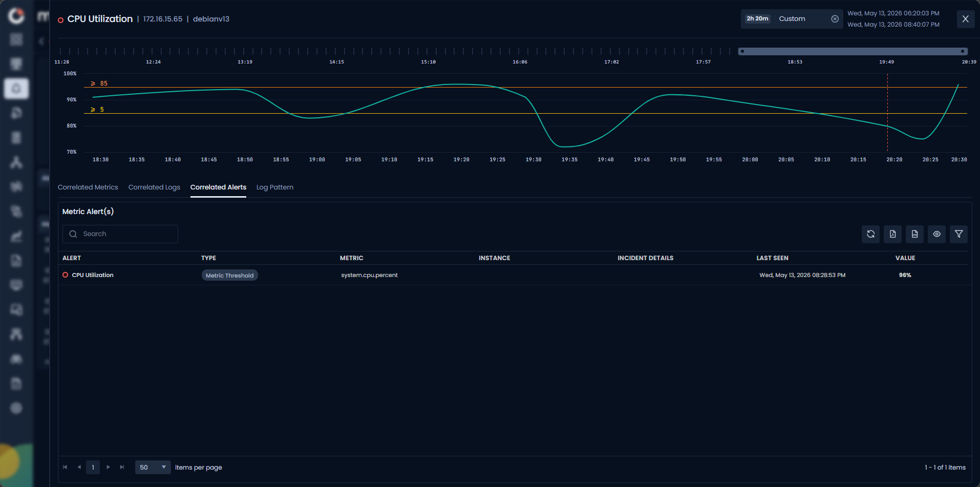Click the debianv13 host name

tap(211, 19)
